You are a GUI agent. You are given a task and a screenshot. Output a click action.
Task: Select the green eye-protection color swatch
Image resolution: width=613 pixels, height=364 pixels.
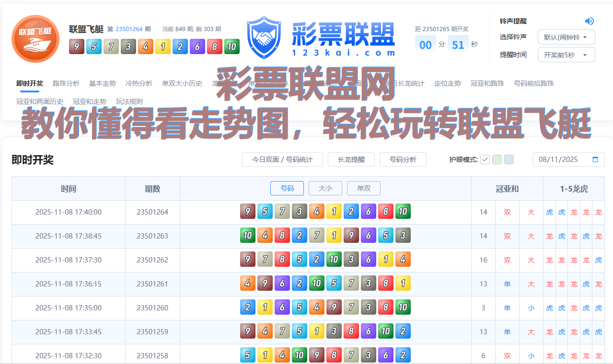497,159
